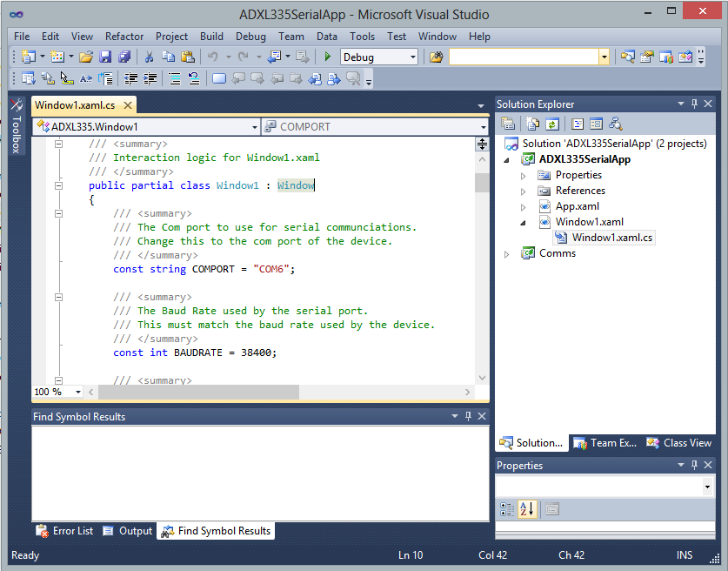Click the View Class Diagram icon
Viewport: 728px width, 571px height.
[x=616, y=124]
